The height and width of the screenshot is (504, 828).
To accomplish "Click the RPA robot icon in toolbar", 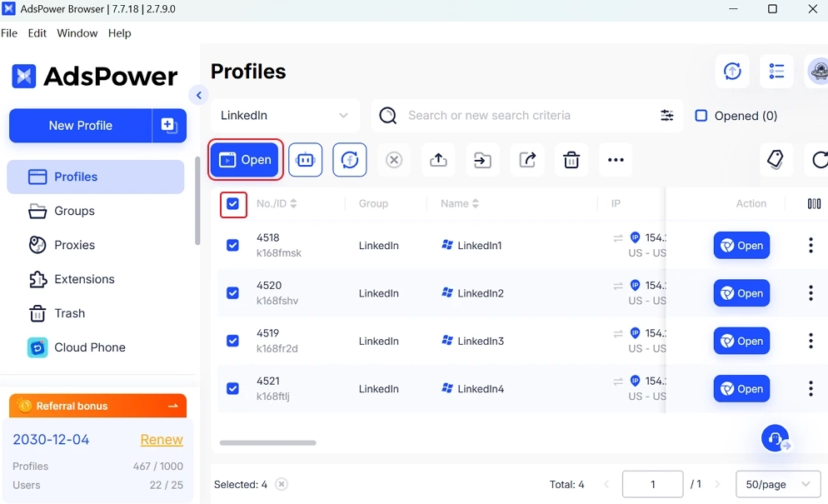I will click(x=305, y=160).
